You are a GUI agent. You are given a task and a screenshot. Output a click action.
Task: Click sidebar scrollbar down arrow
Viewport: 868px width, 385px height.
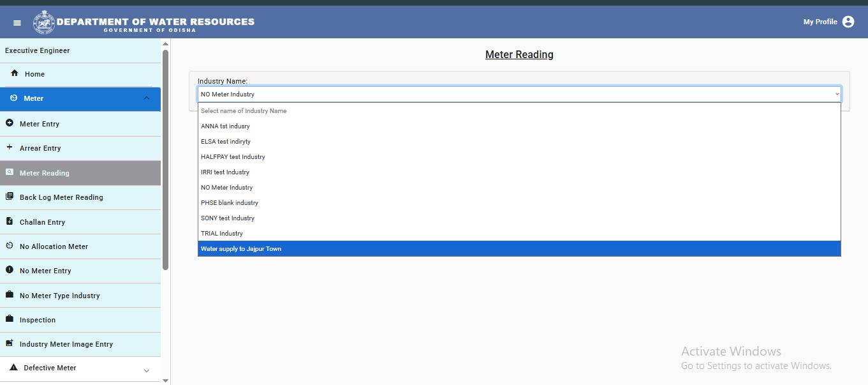coord(166,381)
